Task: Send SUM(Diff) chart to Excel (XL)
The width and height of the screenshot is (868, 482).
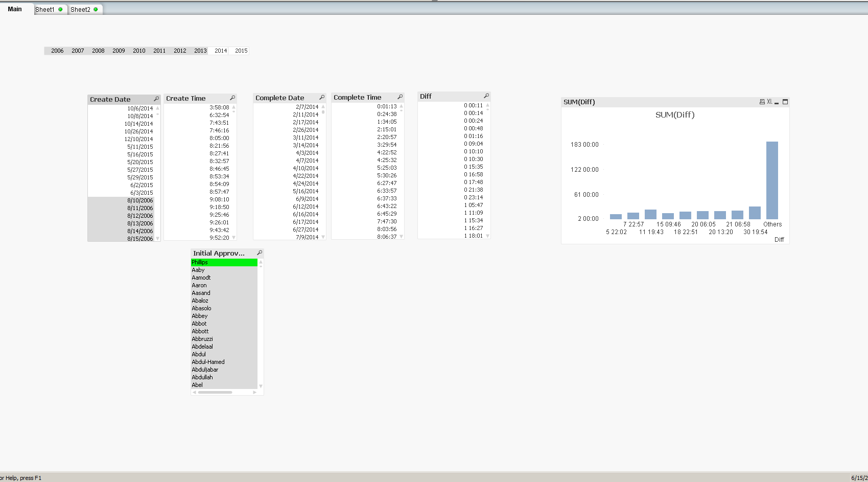Action: click(x=769, y=102)
